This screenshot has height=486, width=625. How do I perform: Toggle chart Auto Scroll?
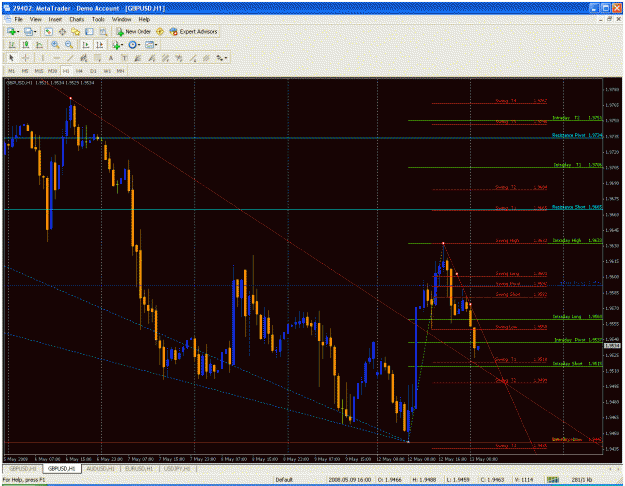[85, 45]
